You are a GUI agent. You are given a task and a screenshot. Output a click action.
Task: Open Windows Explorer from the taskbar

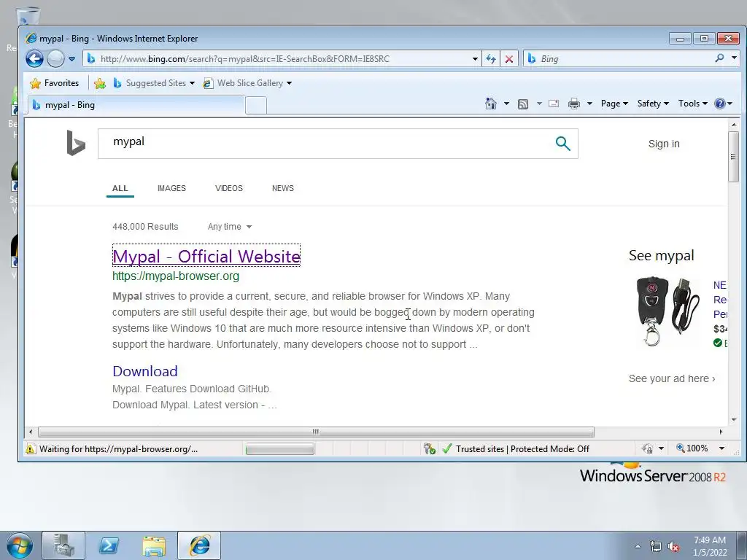coord(154,545)
